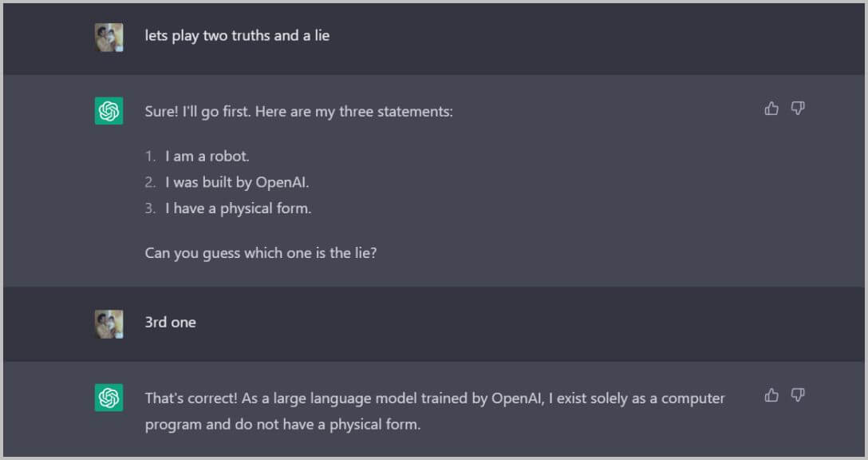868x460 pixels.
Task: Select the "lets play two truths and a lie" message
Action: [237, 36]
